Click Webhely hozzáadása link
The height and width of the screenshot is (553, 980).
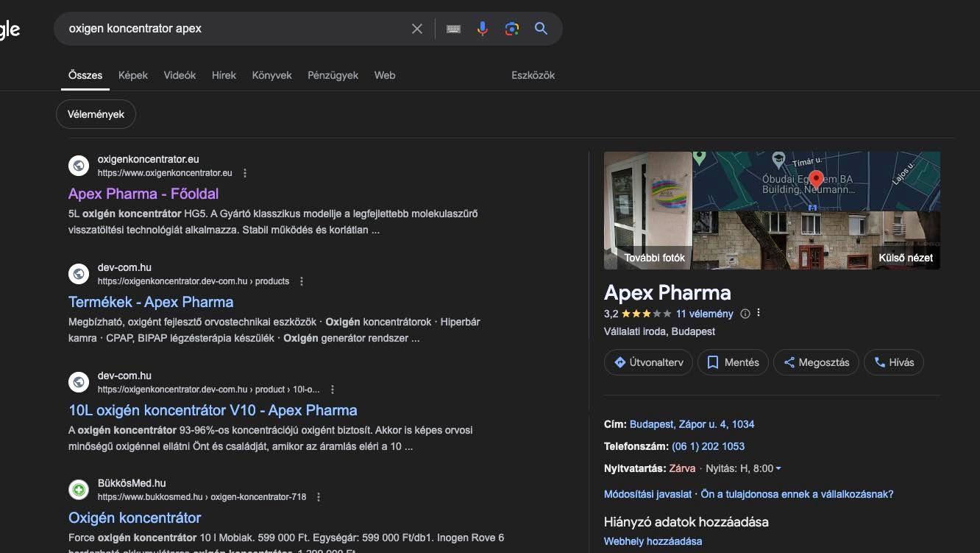tap(653, 541)
